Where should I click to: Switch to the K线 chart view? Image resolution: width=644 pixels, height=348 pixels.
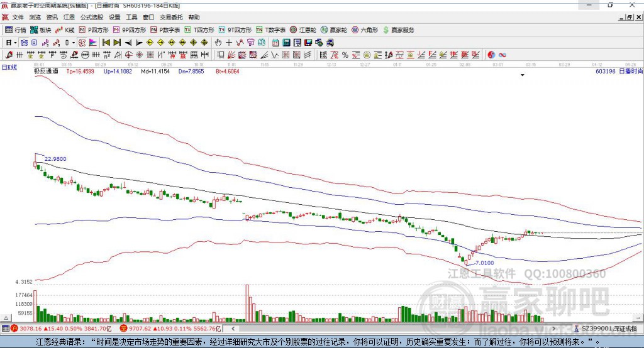point(65,30)
